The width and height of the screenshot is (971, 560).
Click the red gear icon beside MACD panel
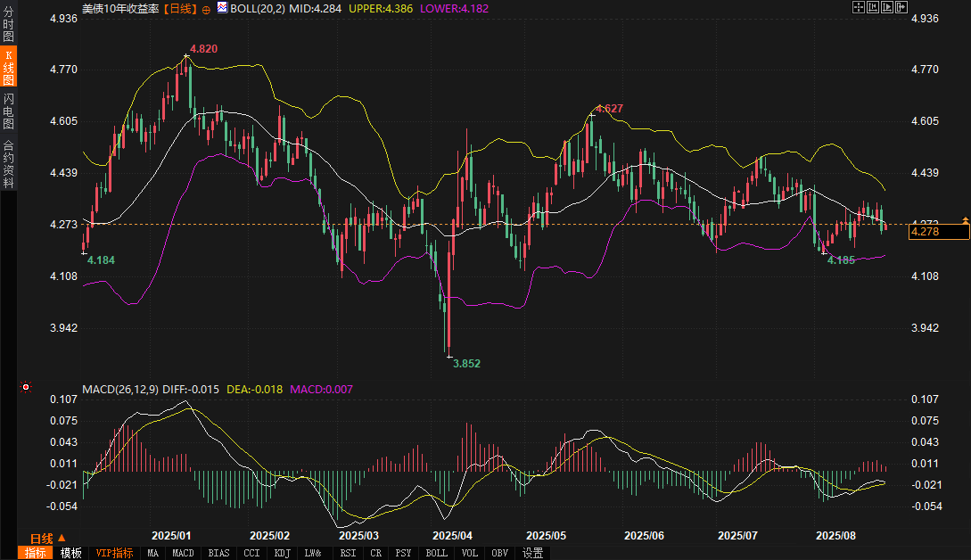[25, 387]
